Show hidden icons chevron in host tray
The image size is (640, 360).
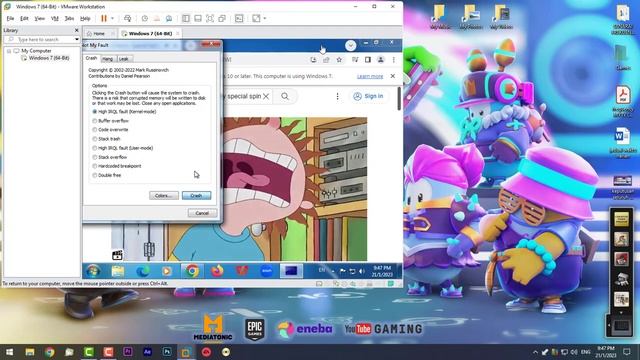(535, 352)
